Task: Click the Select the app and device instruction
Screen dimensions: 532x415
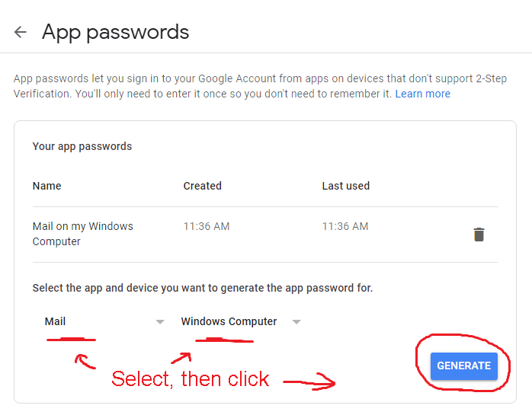Action: (x=203, y=288)
